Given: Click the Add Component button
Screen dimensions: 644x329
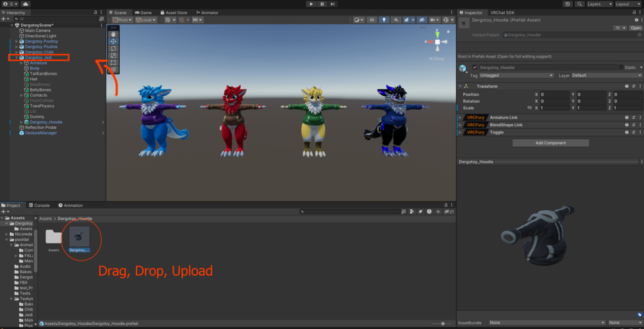Looking at the screenshot, I should tap(550, 143).
